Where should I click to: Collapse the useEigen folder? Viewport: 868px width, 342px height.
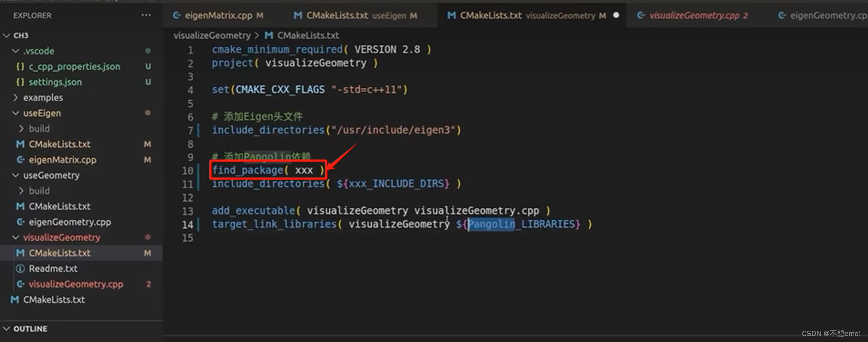[x=16, y=113]
